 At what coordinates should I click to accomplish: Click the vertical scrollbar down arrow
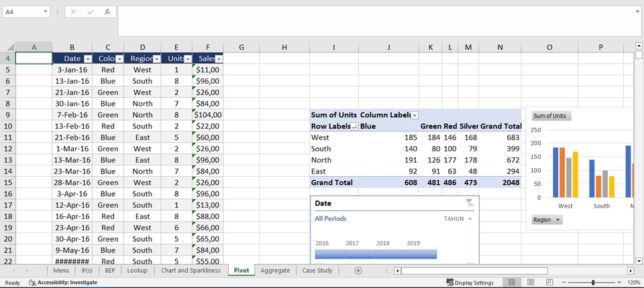pos(639,261)
